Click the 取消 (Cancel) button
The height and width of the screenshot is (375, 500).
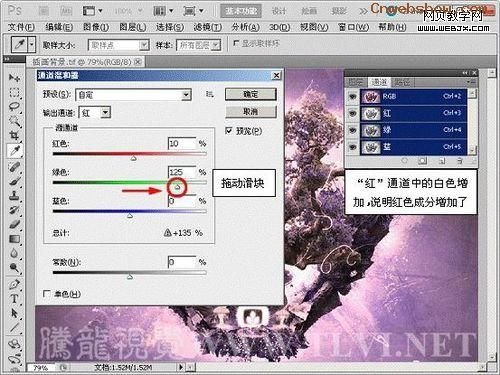pyautogui.click(x=251, y=112)
